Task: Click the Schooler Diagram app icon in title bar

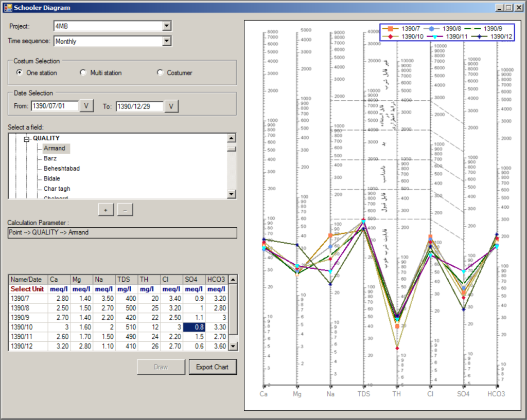Action: [8, 8]
